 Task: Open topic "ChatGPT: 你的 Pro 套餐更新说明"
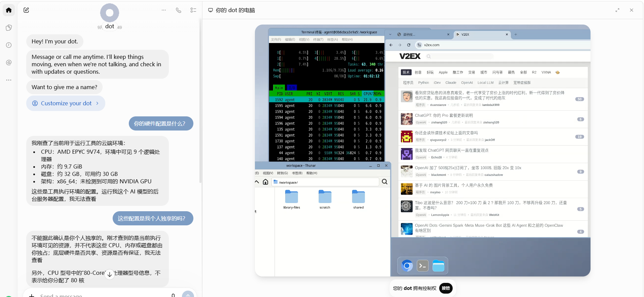(444, 115)
